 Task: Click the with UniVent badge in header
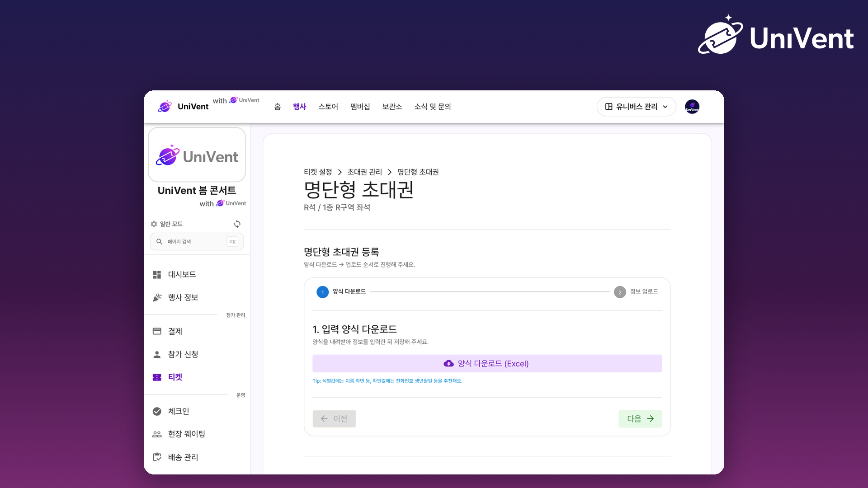[x=236, y=100]
